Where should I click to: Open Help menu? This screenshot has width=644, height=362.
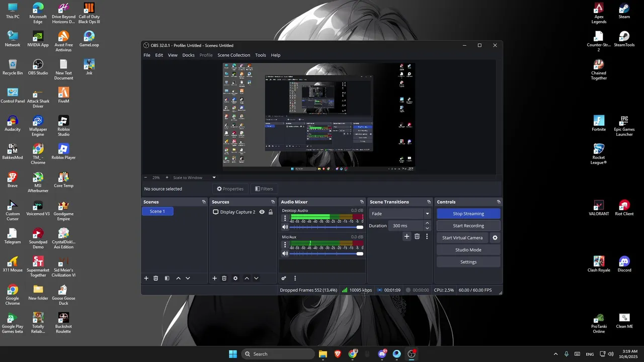276,55
